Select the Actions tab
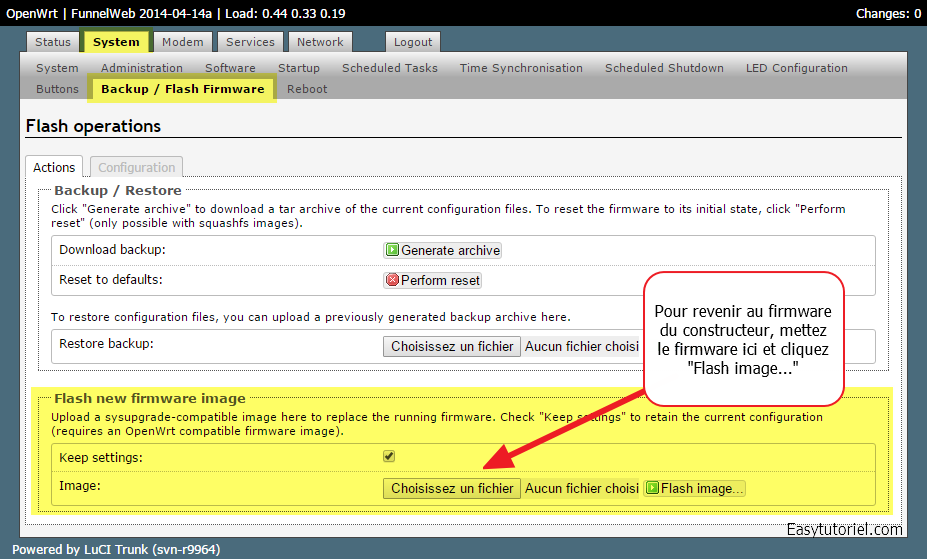The image size is (927, 559). pyautogui.click(x=54, y=167)
